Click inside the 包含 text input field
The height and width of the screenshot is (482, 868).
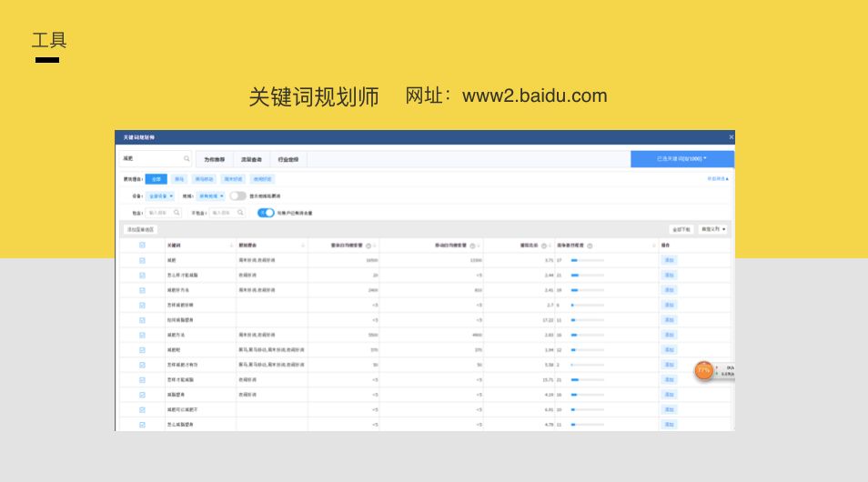pyautogui.click(x=158, y=213)
